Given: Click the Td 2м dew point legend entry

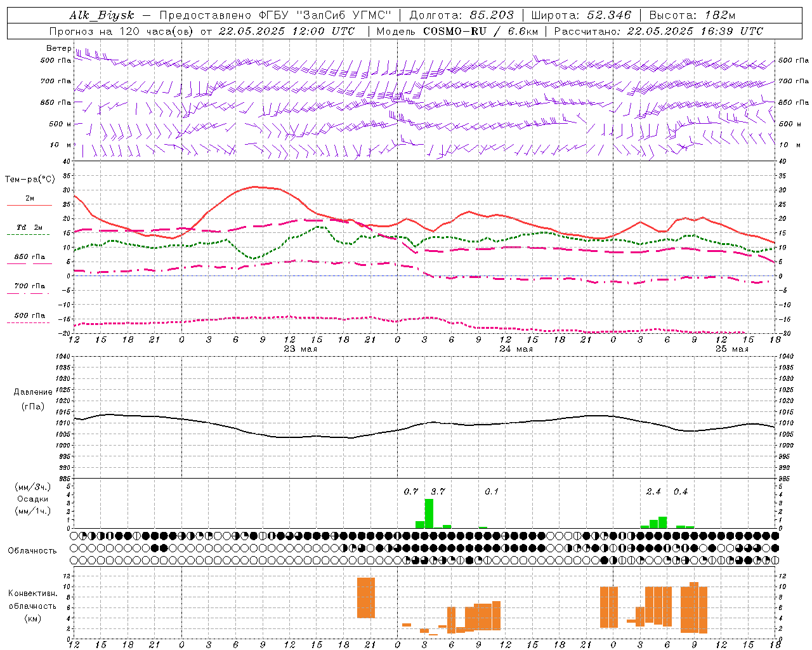Looking at the screenshot, I should coord(30,227).
